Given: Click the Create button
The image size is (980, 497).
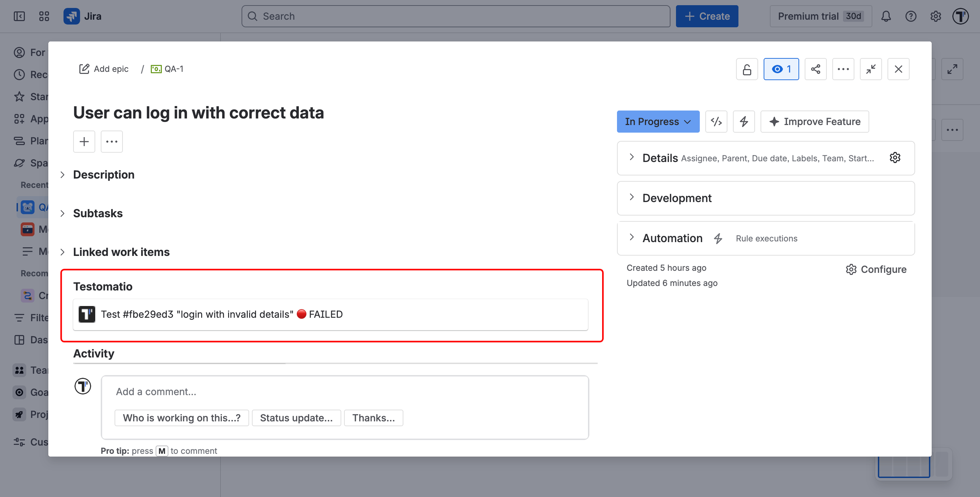Looking at the screenshot, I should click(707, 16).
